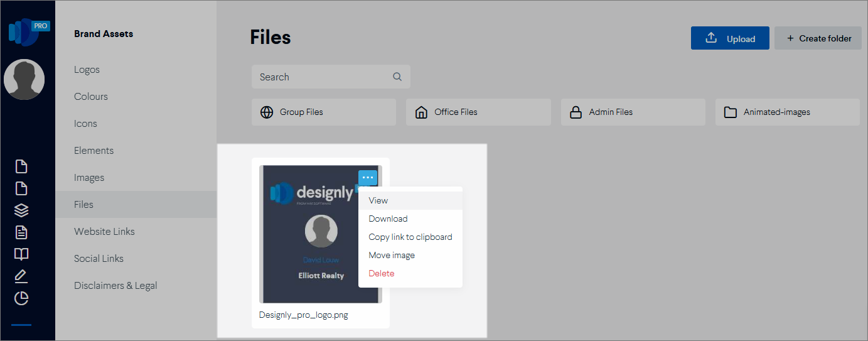
Task: Choose View from the context menu
Action: coord(410,200)
